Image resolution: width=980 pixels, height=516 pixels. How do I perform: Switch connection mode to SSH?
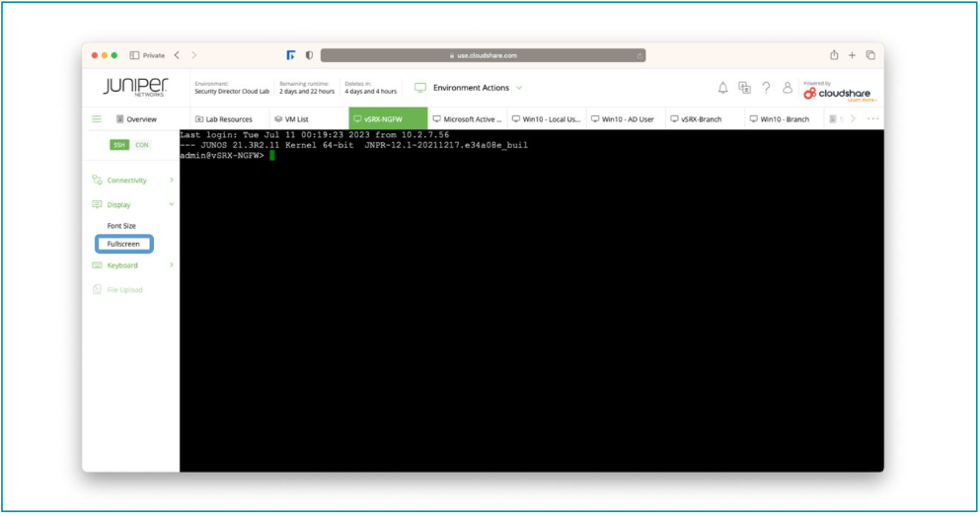119,145
